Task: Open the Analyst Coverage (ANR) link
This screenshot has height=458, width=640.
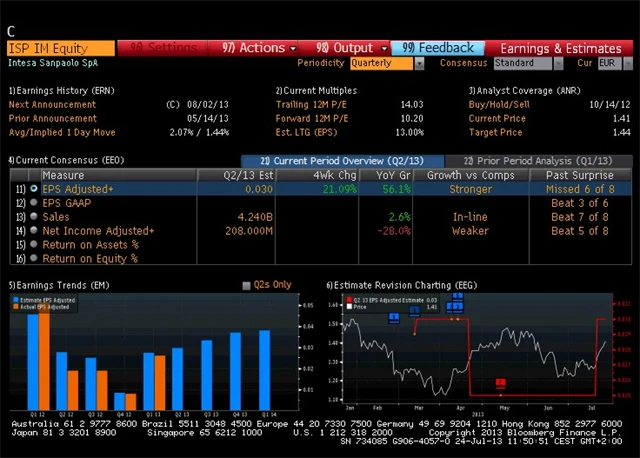Action: (x=522, y=90)
